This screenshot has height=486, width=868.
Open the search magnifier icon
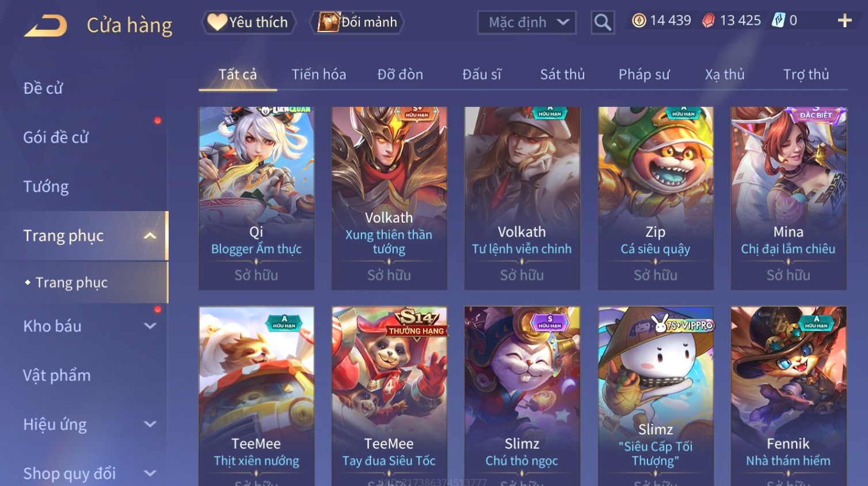click(603, 22)
